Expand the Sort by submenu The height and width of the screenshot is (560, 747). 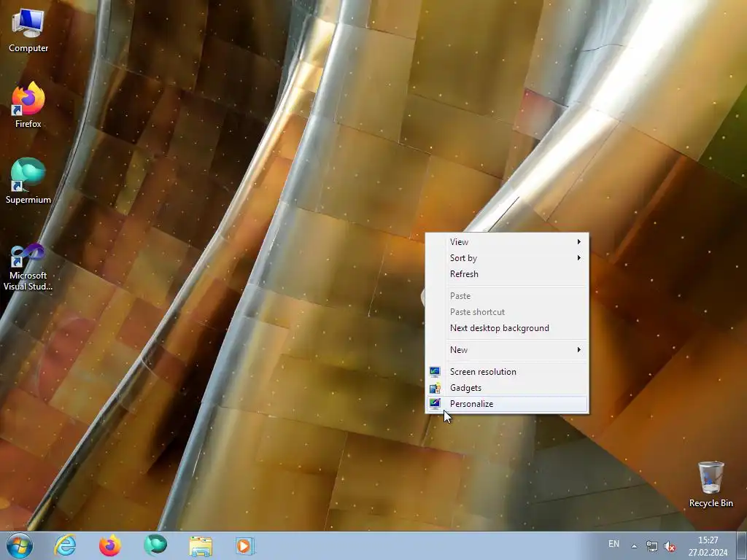507,258
